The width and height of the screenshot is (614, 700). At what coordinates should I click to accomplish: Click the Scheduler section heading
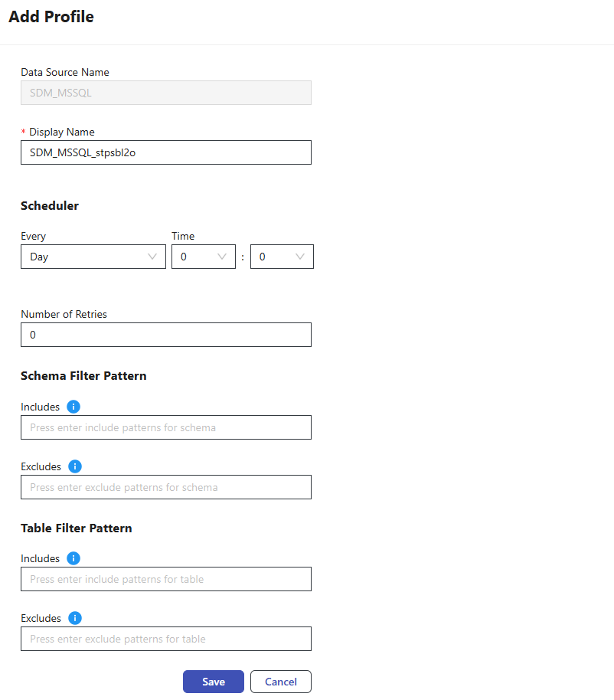tap(50, 205)
